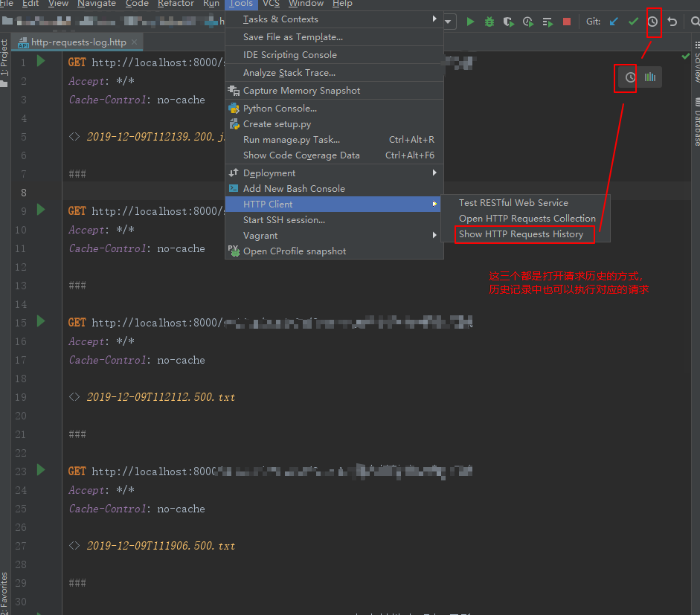Click floating request history clock in editor

coord(630,77)
